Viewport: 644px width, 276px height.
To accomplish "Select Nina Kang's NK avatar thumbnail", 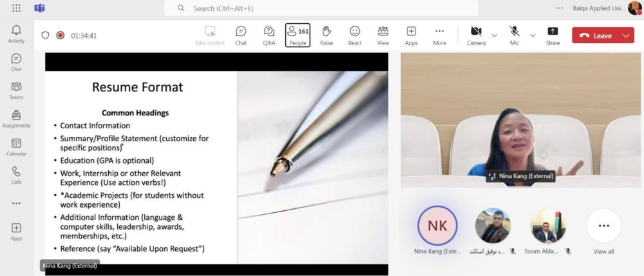I will [437, 226].
